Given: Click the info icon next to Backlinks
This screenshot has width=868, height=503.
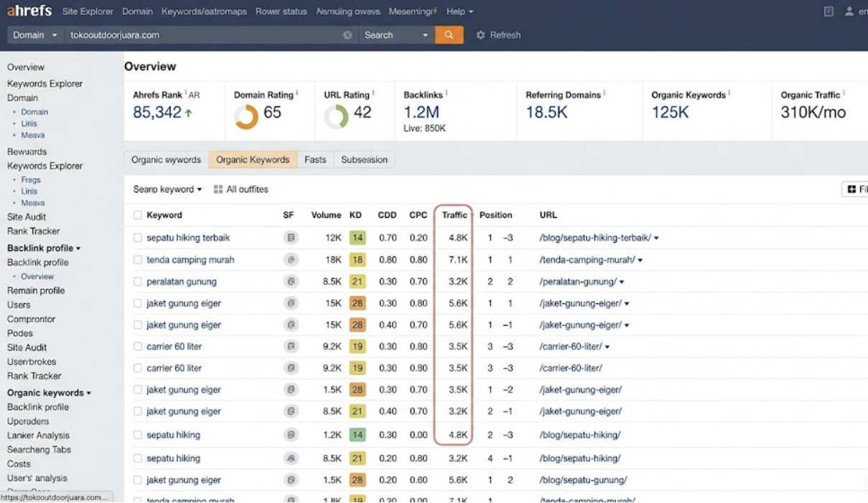Looking at the screenshot, I should click(x=447, y=93).
